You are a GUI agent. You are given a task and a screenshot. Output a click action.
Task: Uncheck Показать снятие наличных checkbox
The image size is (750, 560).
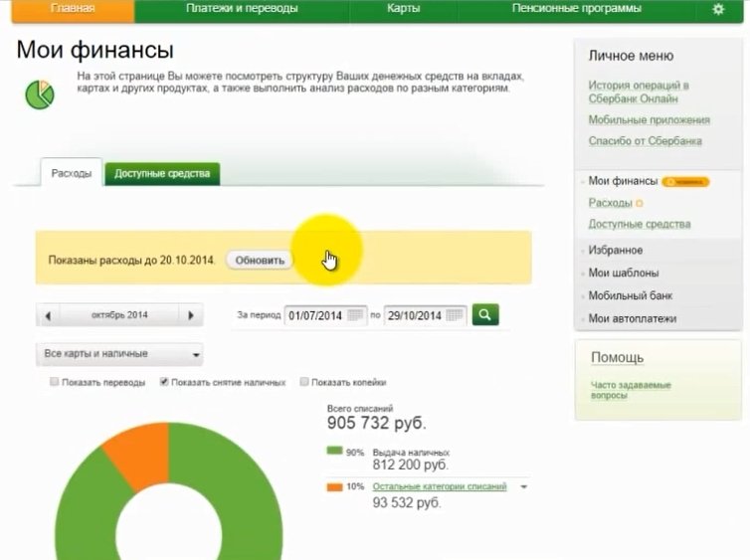[165, 382]
